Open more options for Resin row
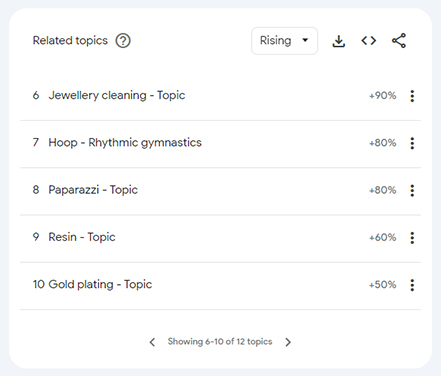 [x=412, y=238]
